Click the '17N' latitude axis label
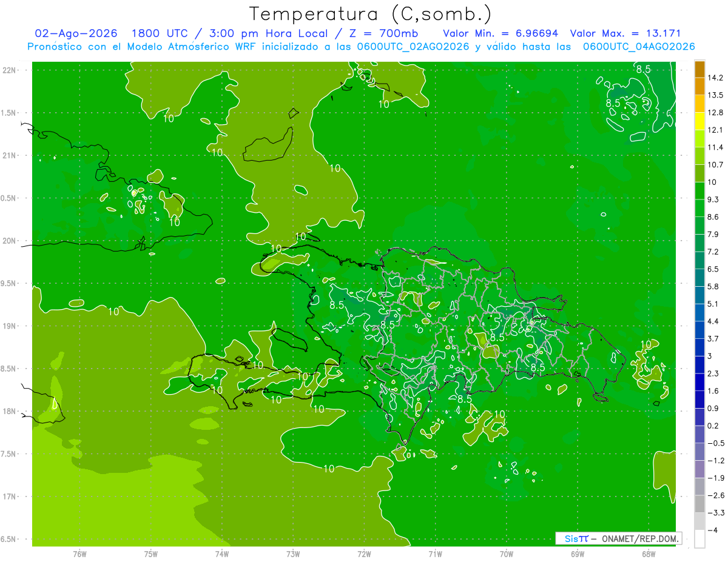 pyautogui.click(x=10, y=497)
